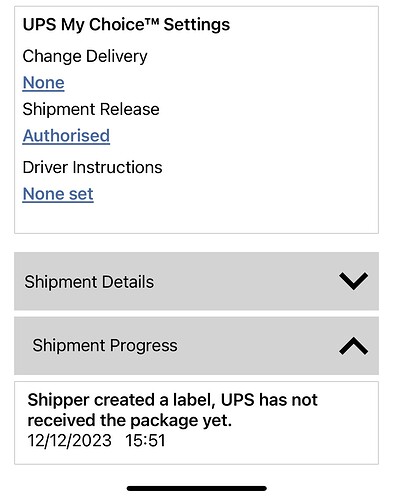
Task: Click the Shipment Release label
Action: (x=91, y=109)
